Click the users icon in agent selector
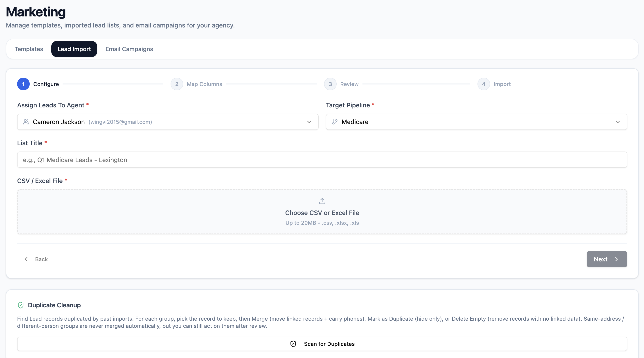The height and width of the screenshot is (358, 644). click(x=26, y=122)
